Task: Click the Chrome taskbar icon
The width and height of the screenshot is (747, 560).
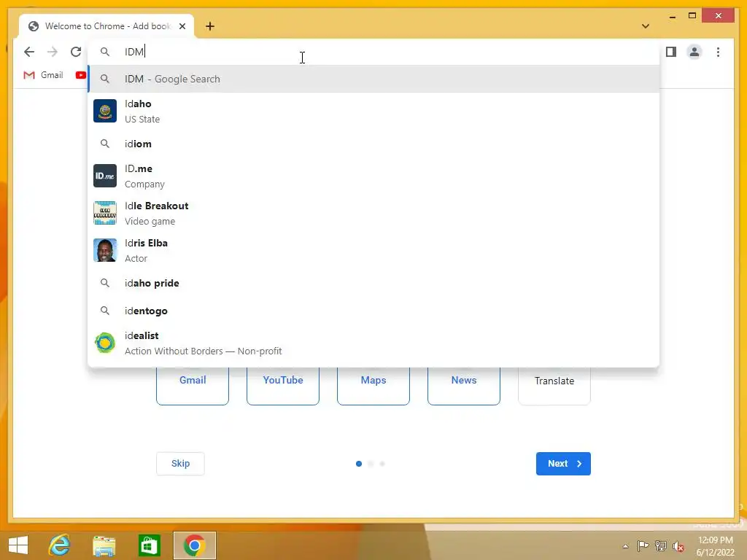Action: (194, 545)
